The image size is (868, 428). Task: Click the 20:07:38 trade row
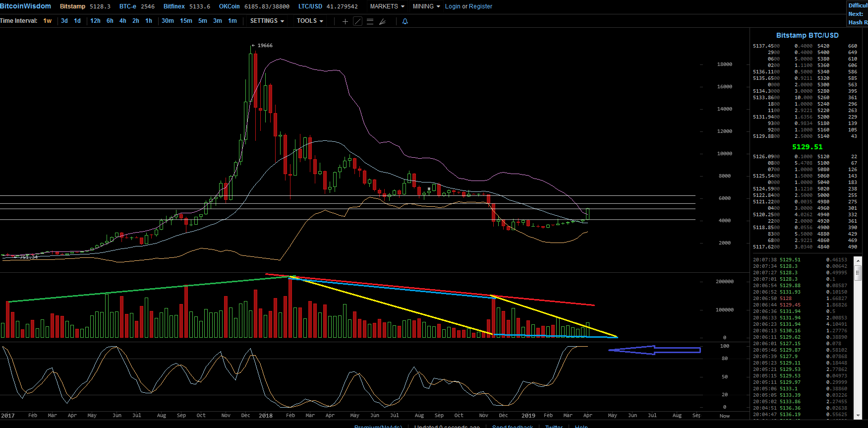click(x=800, y=260)
